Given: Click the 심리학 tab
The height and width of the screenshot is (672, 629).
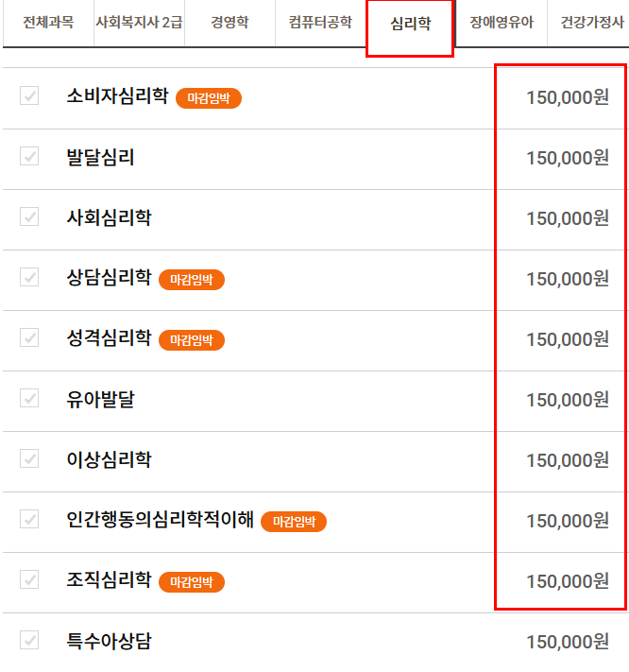Looking at the screenshot, I should point(410,24).
